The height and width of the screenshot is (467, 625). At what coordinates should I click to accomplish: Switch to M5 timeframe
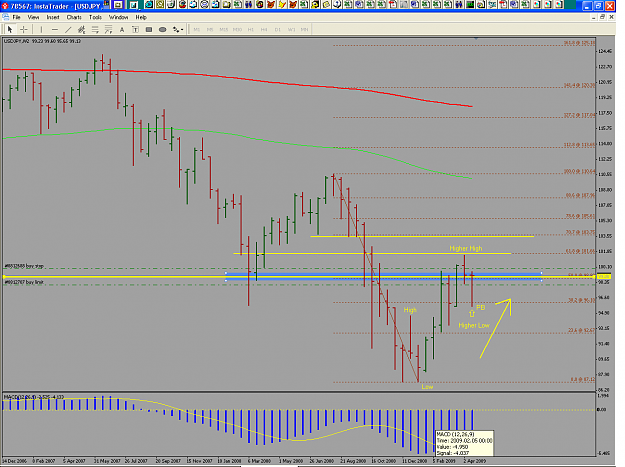[x=210, y=29]
